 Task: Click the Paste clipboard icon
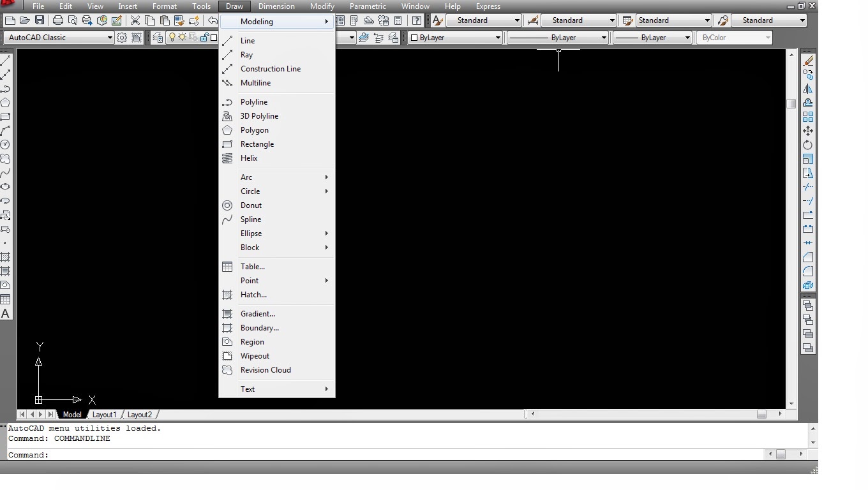164,20
